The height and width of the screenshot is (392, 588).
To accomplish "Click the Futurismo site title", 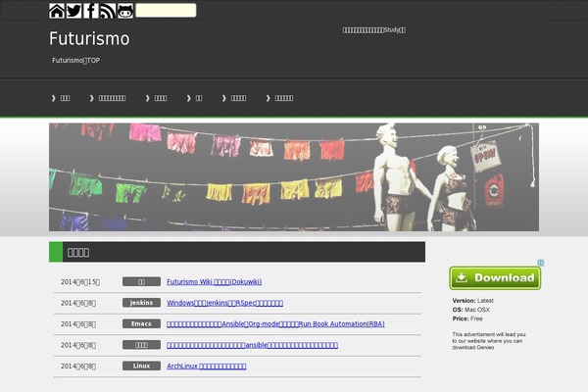I will click(x=89, y=38).
